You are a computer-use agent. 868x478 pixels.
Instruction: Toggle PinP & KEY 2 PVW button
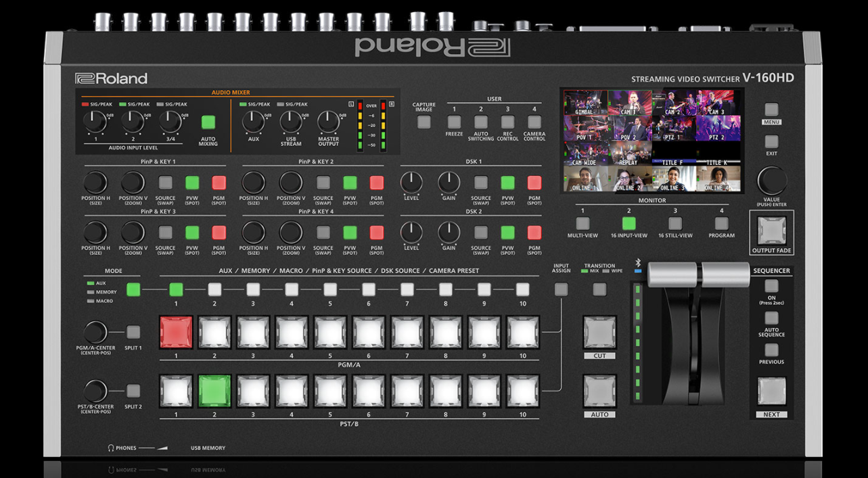click(x=350, y=183)
